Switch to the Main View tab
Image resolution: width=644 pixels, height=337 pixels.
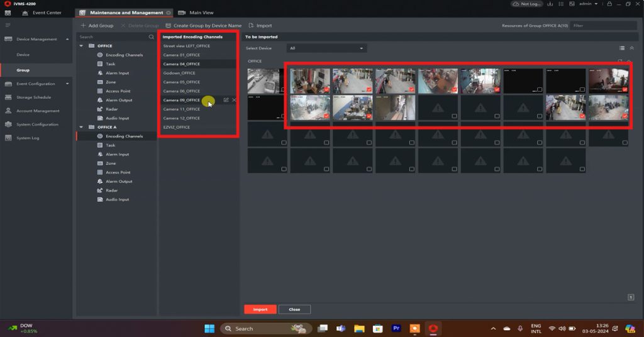(x=196, y=13)
